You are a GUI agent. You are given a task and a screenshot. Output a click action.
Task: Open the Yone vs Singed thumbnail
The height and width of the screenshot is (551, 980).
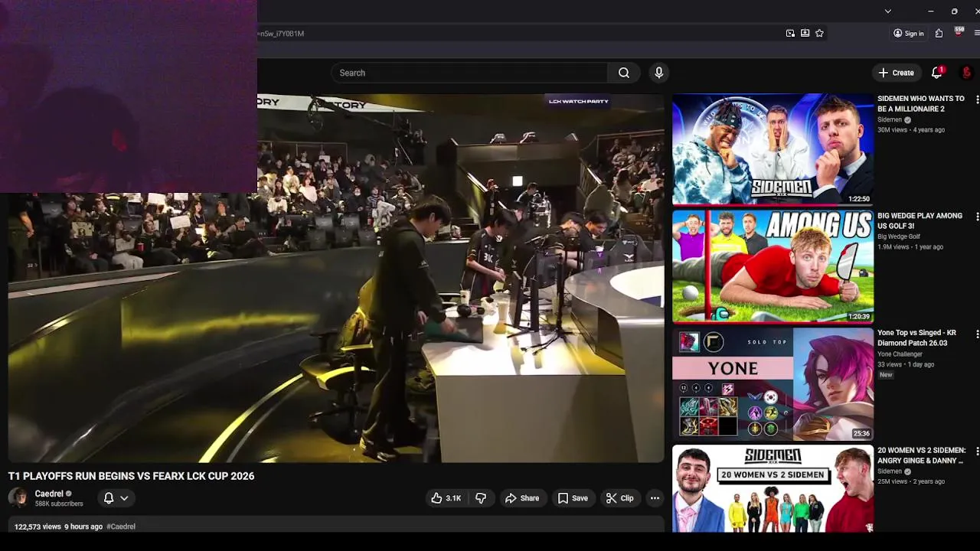click(x=773, y=384)
